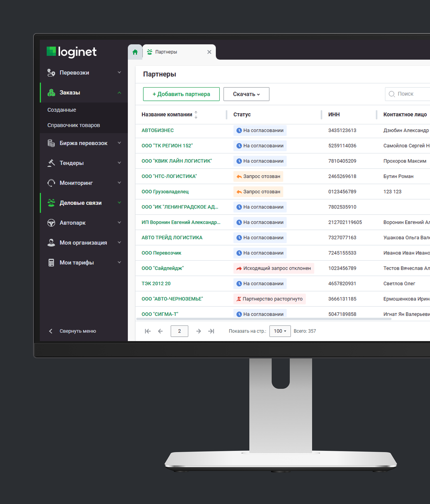The image size is (430, 504).
Task: Jump to last page of partners
Action: click(x=211, y=331)
